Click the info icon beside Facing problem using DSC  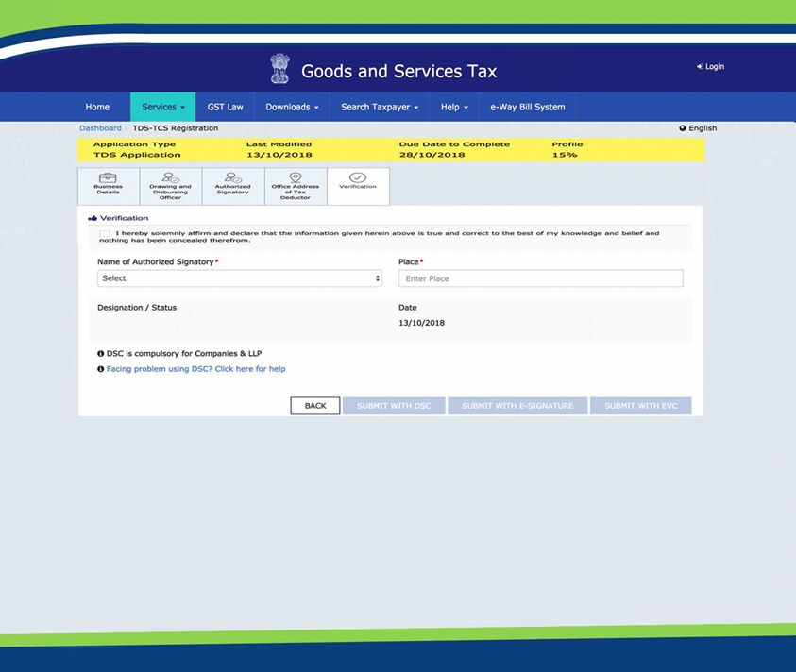(x=100, y=369)
